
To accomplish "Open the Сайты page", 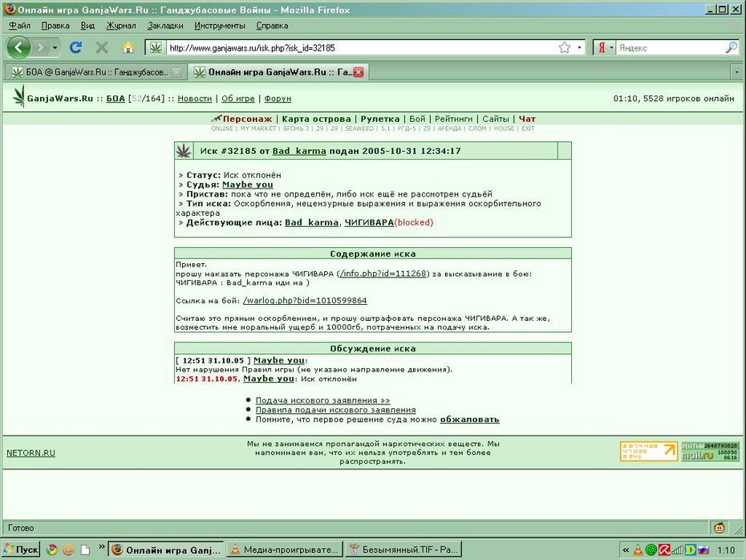I will pyautogui.click(x=496, y=119).
